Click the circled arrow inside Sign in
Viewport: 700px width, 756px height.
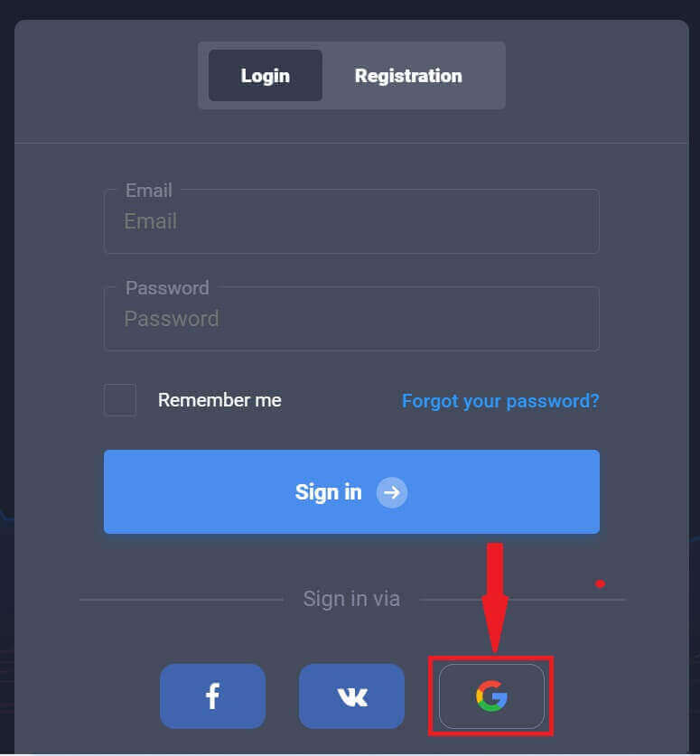(391, 492)
